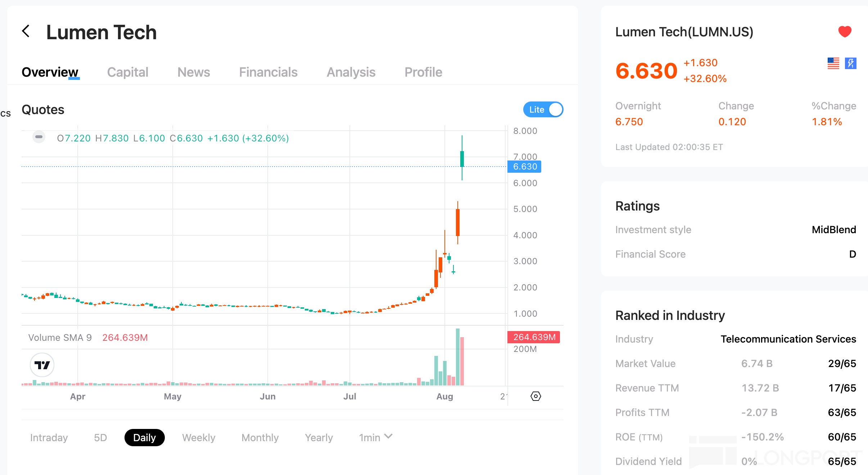Click the Aug label on time axis
The image size is (868, 475).
click(444, 397)
